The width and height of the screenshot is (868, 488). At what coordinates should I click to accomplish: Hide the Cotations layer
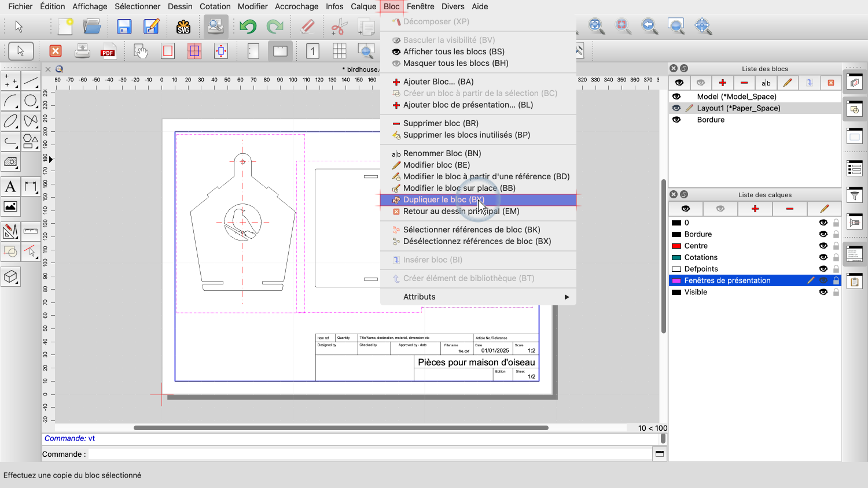(823, 257)
